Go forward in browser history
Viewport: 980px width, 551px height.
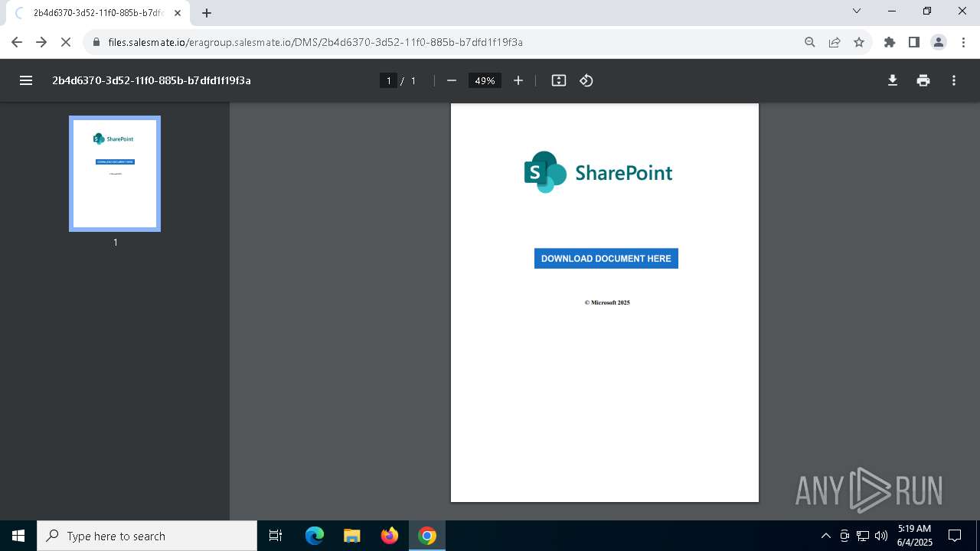[41, 42]
